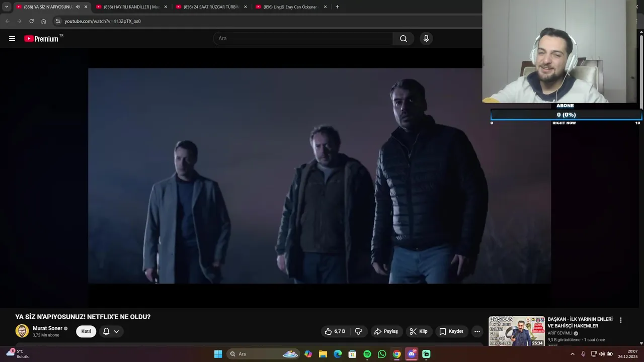644x362 pixels.
Task: Open options menu for recommended BAŞKAN video
Action: (x=621, y=320)
